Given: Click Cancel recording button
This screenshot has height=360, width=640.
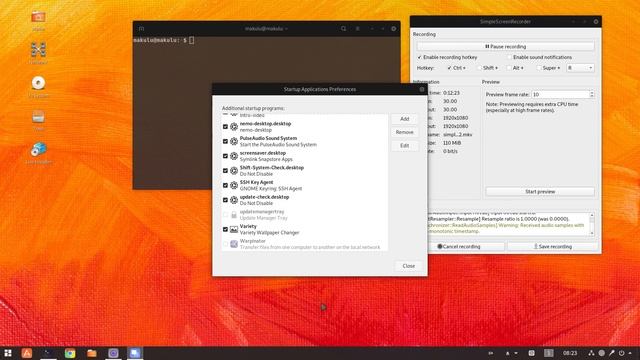Looking at the screenshot, I should click(466, 247).
